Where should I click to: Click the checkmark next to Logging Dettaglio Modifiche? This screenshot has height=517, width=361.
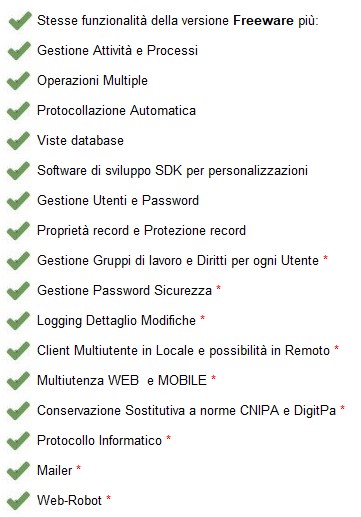pyautogui.click(x=19, y=321)
